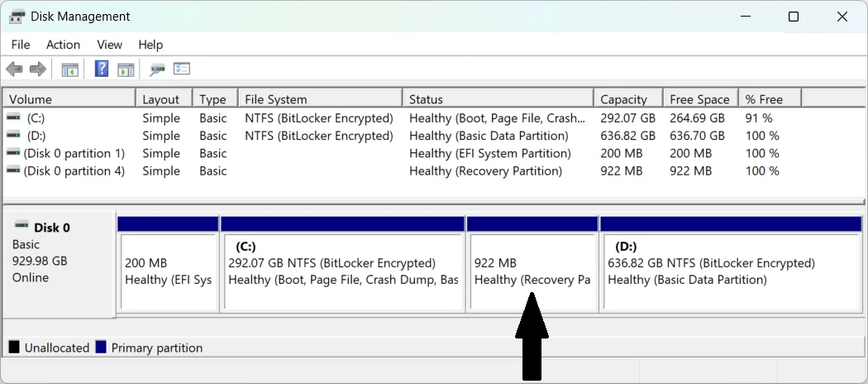
Task: Sort by the Volume column header
Action: point(69,99)
